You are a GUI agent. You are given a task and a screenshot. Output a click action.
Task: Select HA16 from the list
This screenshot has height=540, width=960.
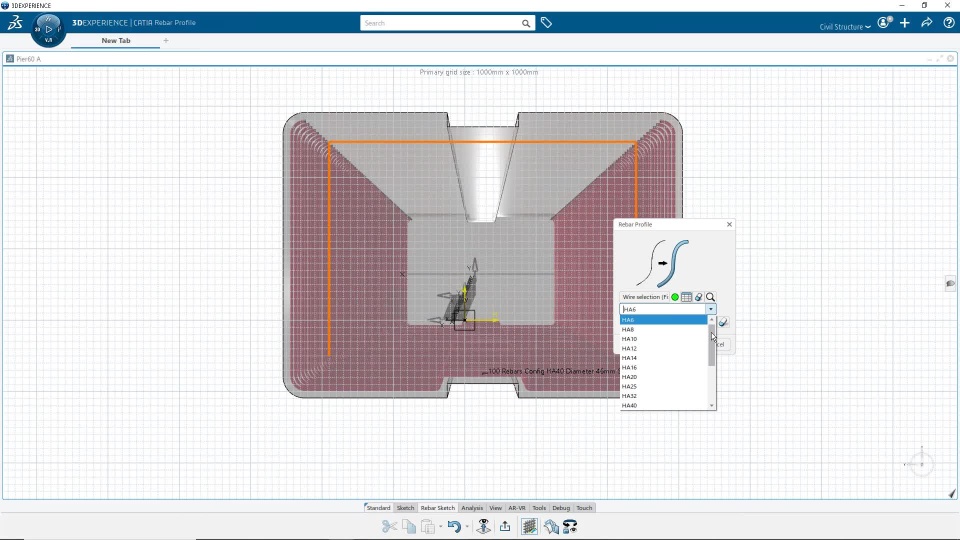(x=664, y=367)
